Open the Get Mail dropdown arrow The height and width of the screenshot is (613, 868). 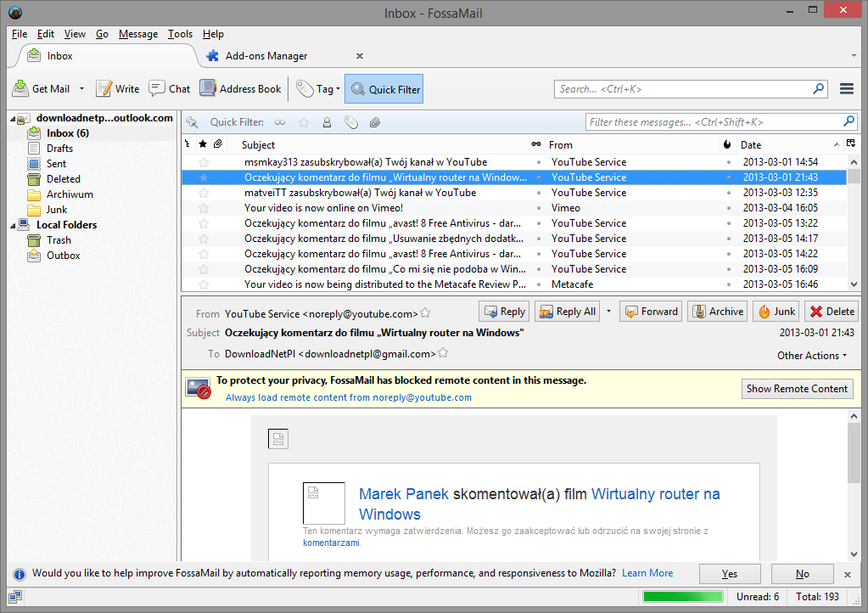click(82, 89)
